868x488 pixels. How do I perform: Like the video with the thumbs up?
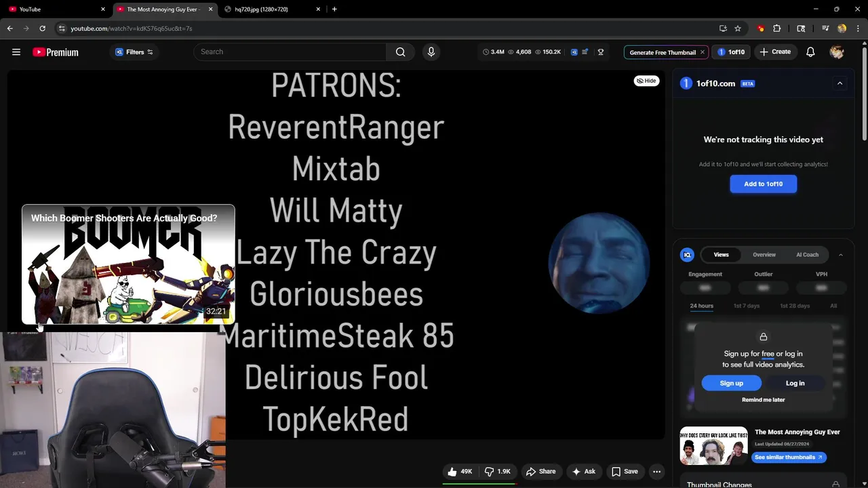point(460,472)
